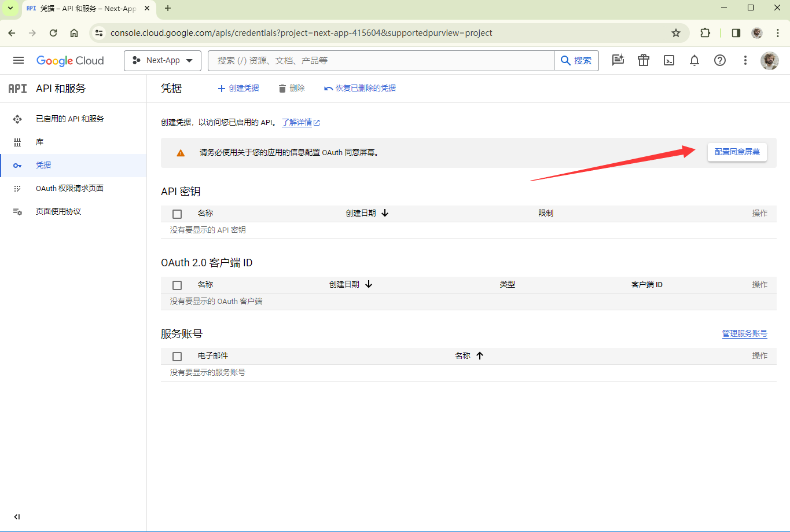Viewport: 790px width, 532px height.
Task: Click the orange warning triangle icon
Action: [x=181, y=153]
